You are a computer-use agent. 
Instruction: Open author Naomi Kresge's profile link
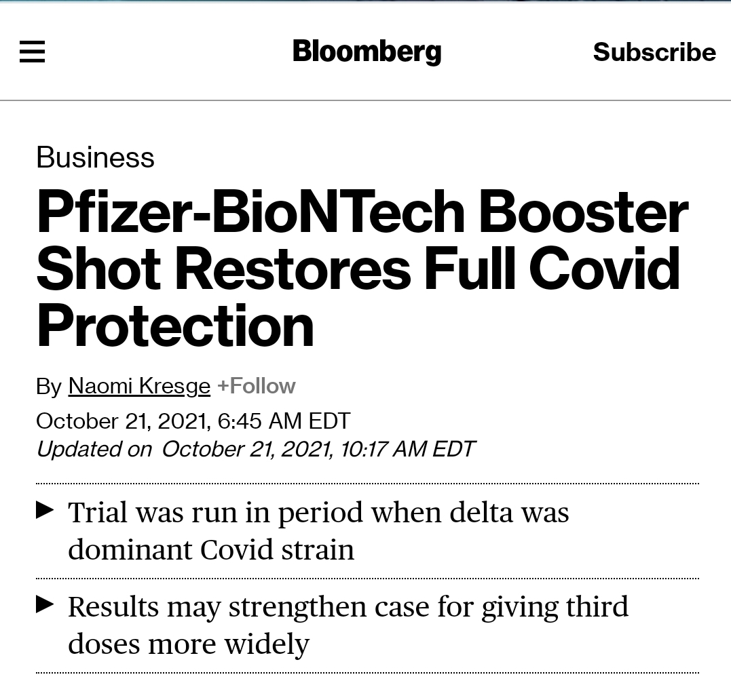(139, 386)
